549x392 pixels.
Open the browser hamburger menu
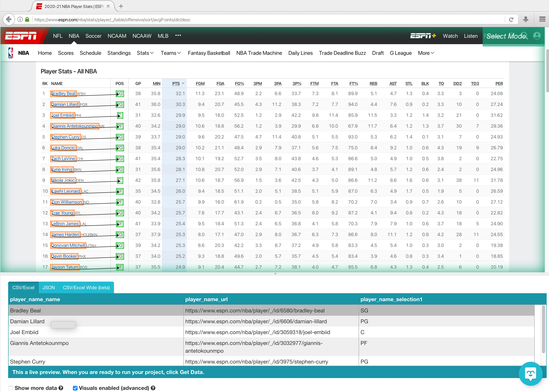point(542,20)
